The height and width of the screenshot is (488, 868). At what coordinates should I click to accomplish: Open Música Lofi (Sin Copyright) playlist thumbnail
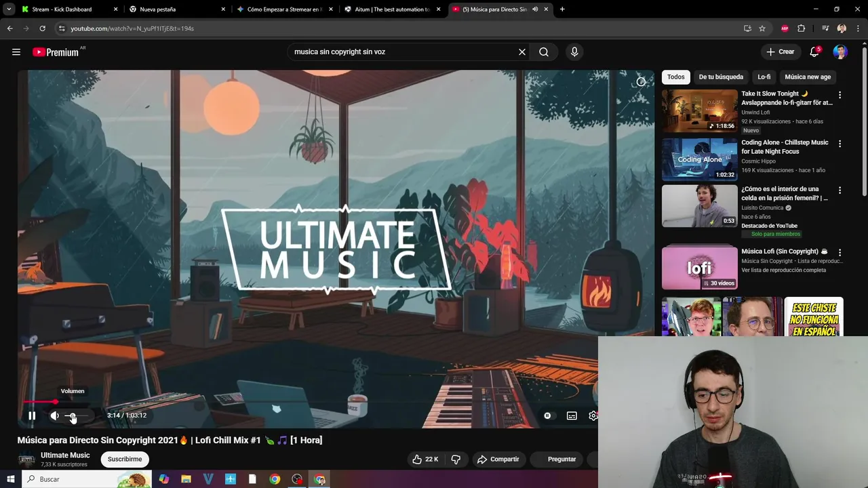point(699,267)
